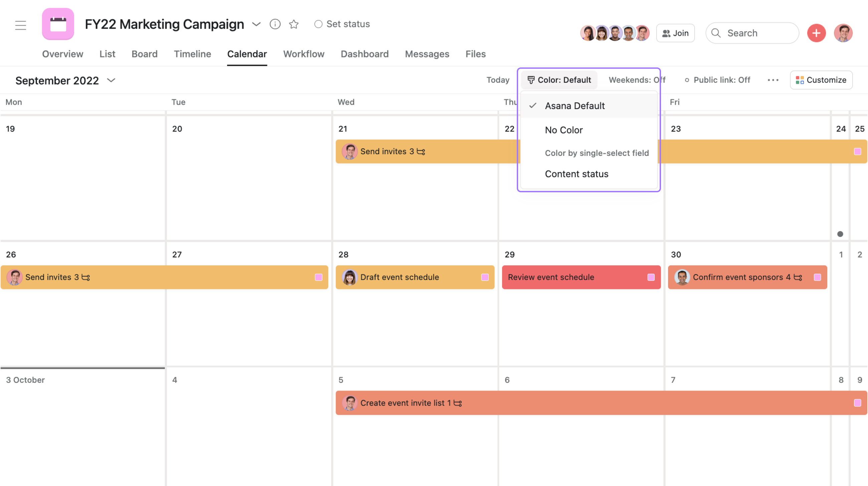Expand the three-dot more options menu
This screenshot has width=868, height=486.
[x=773, y=80]
